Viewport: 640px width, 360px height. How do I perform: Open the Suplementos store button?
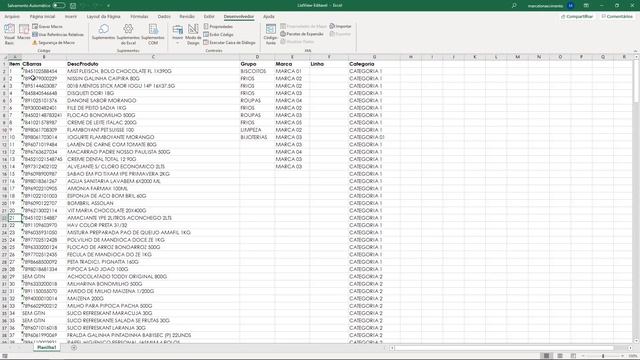pos(103,32)
